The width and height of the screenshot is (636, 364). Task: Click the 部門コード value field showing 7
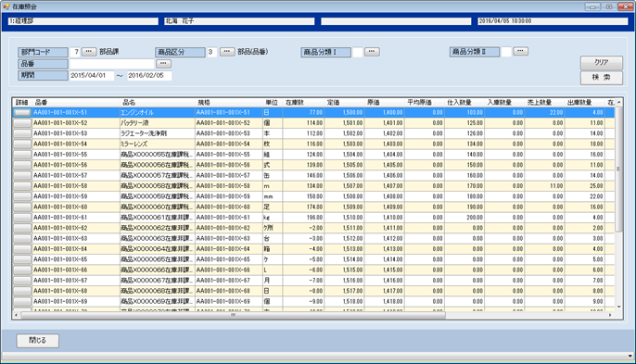74,52
